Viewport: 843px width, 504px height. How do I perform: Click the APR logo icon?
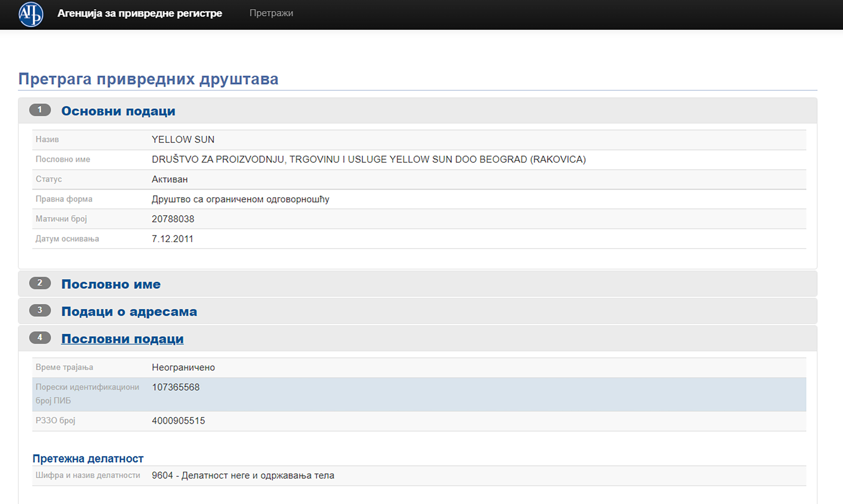coord(31,14)
